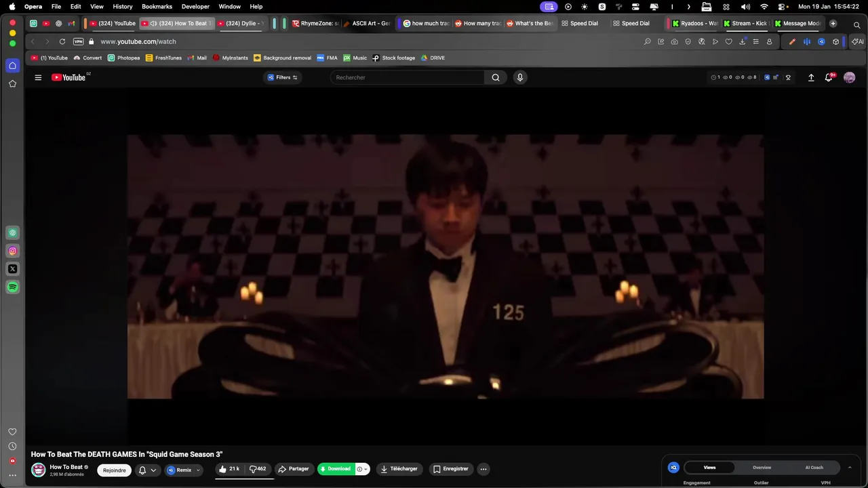Click the Rechercher search input field

point(408,77)
